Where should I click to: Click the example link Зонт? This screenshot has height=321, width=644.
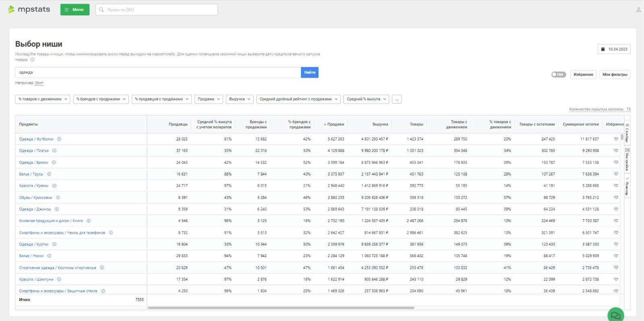click(x=39, y=83)
